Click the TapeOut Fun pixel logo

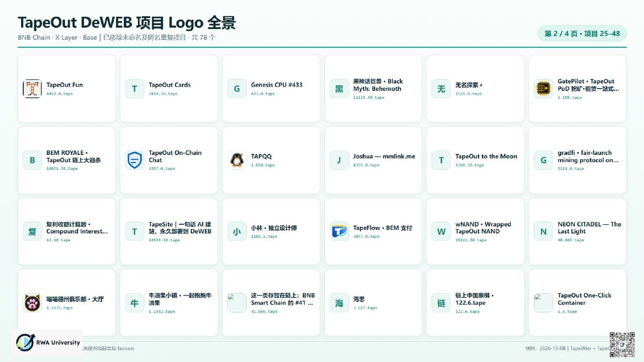pos(32,89)
